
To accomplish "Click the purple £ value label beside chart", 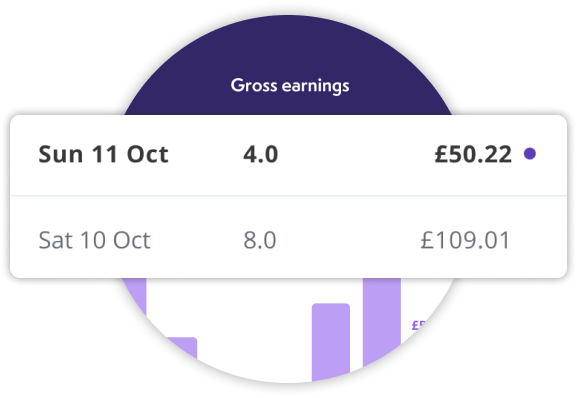I will click(x=419, y=325).
